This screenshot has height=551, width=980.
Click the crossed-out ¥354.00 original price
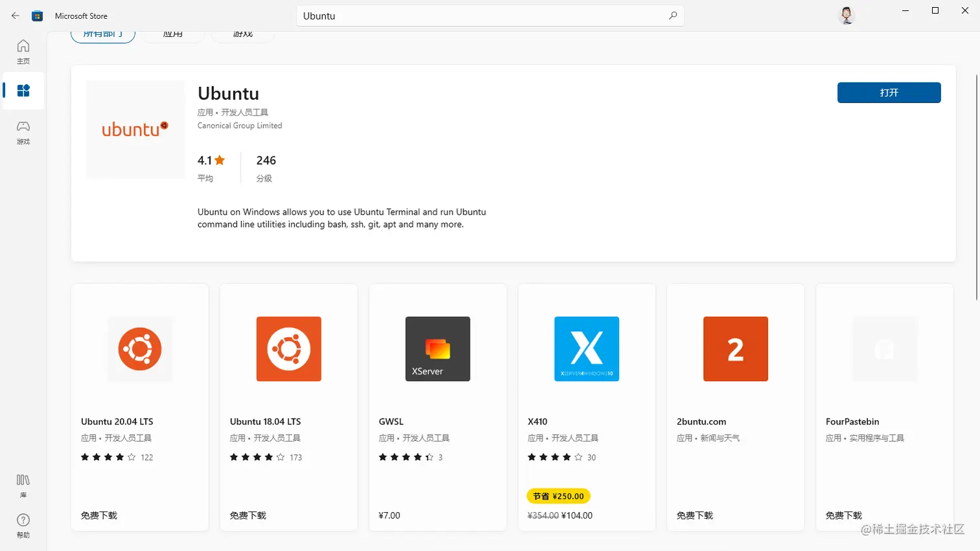click(x=543, y=515)
